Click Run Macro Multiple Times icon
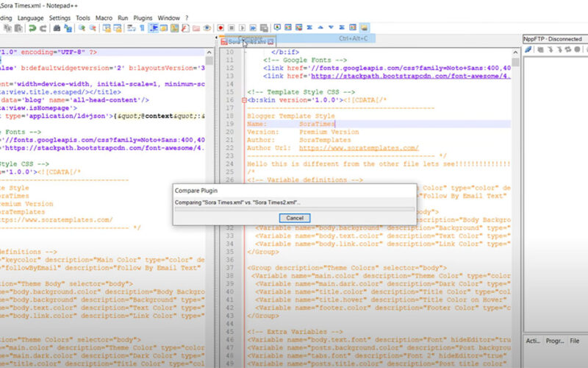 (253, 28)
